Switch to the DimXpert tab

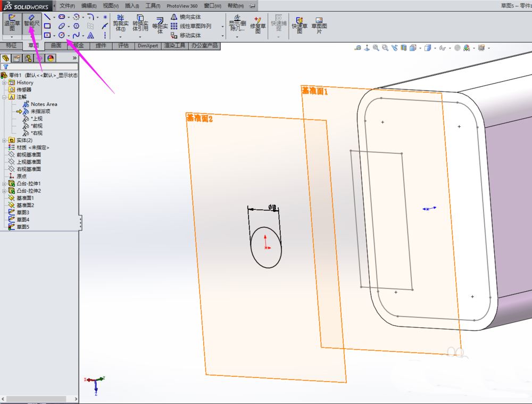click(x=148, y=45)
